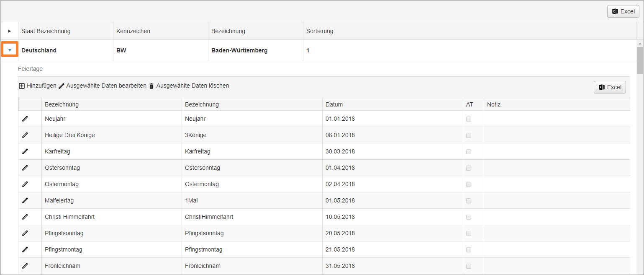
Task: Toggle AT checkbox for Ostermontag
Action: pyautogui.click(x=469, y=184)
